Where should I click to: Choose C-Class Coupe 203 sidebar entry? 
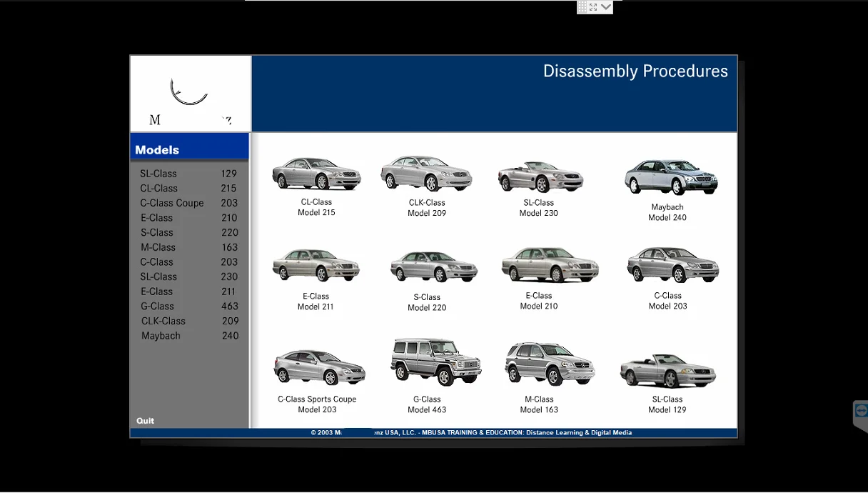(188, 203)
